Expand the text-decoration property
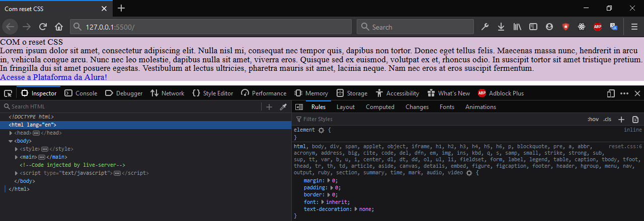 pyautogui.click(x=356, y=209)
